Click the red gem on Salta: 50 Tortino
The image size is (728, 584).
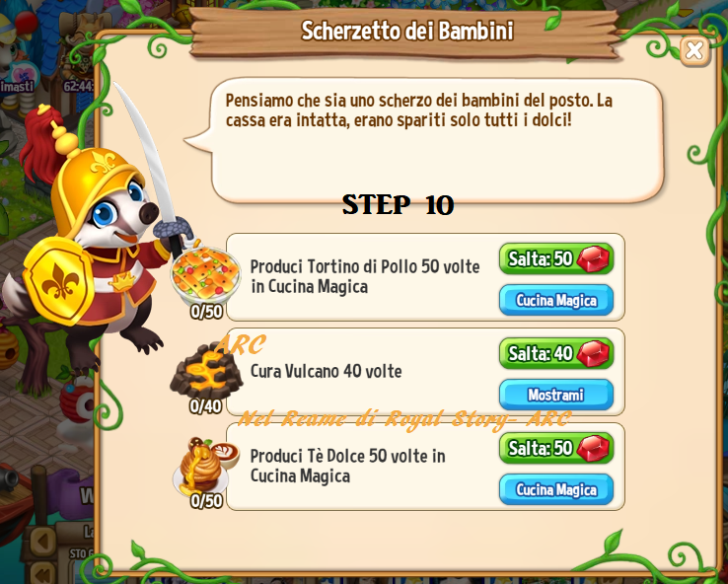tap(593, 259)
